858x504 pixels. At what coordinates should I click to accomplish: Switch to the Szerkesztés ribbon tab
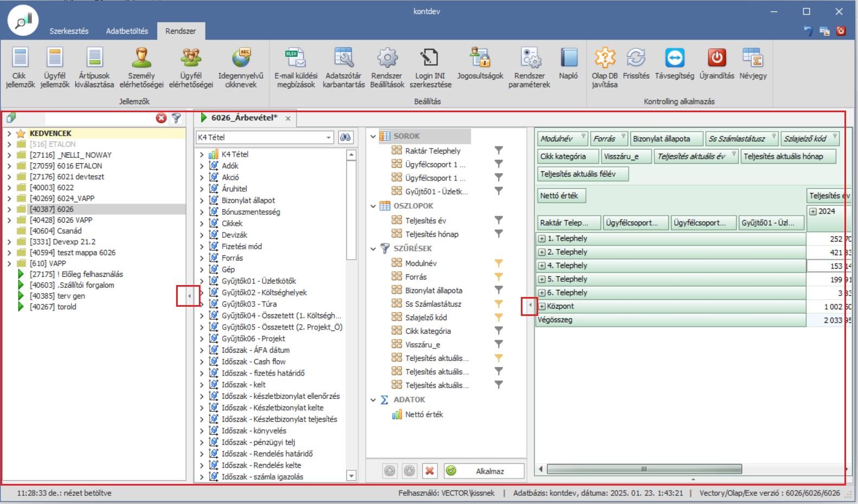click(69, 31)
